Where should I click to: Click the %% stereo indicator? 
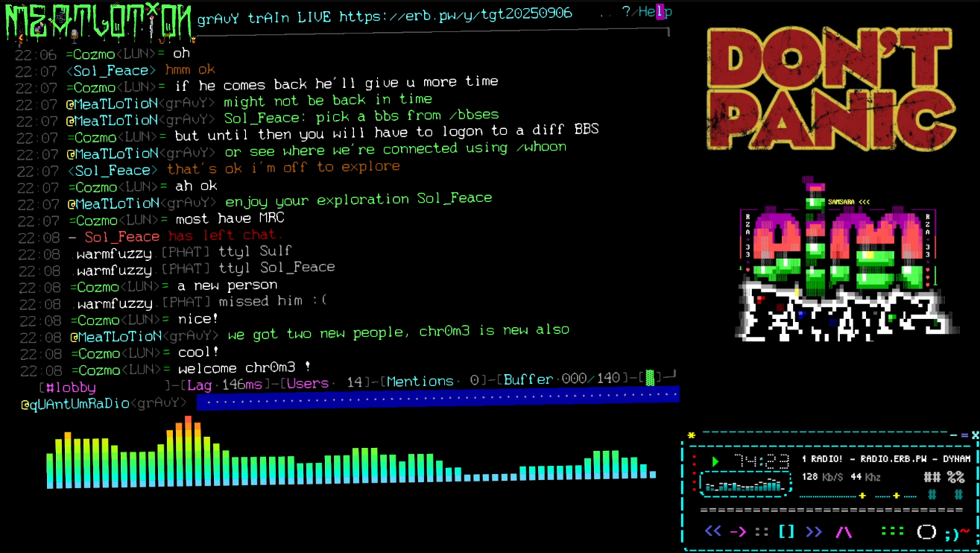(x=956, y=477)
